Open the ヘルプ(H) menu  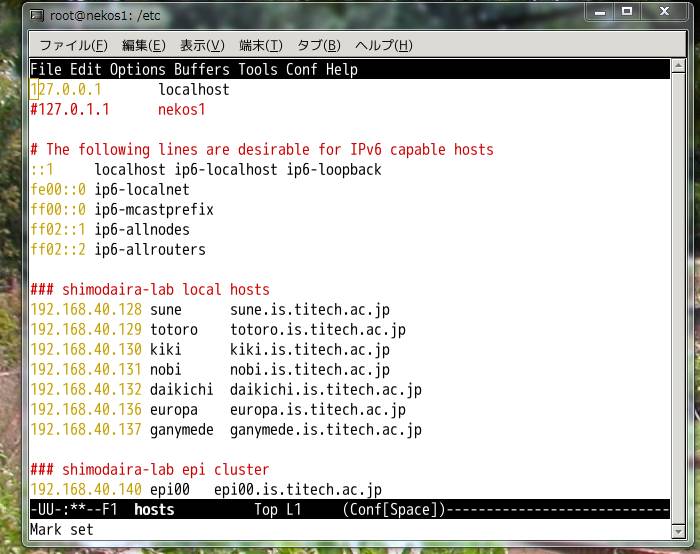[x=383, y=45]
